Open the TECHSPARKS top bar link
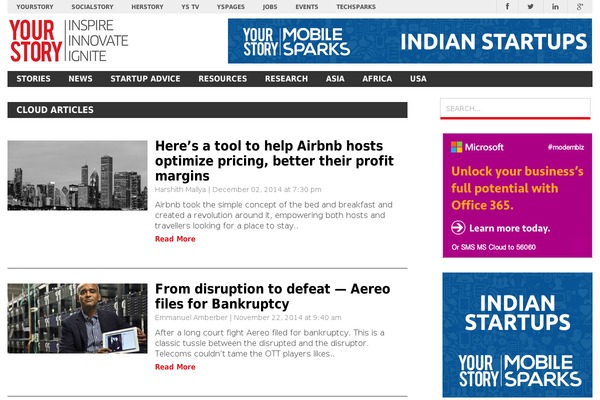Viewport: 600px width, 400px height. pyautogui.click(x=356, y=7)
